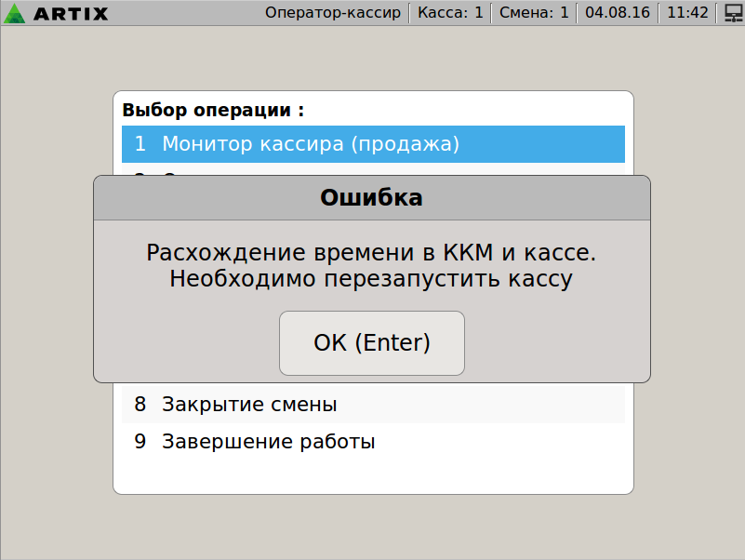Click the Ошибка dialog title bar
Screen dimensions: 745x560
[x=371, y=197]
